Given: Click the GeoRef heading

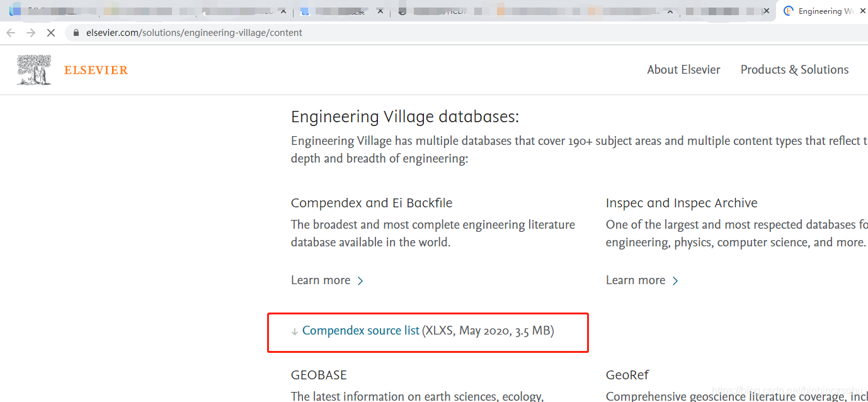Looking at the screenshot, I should click(627, 375).
